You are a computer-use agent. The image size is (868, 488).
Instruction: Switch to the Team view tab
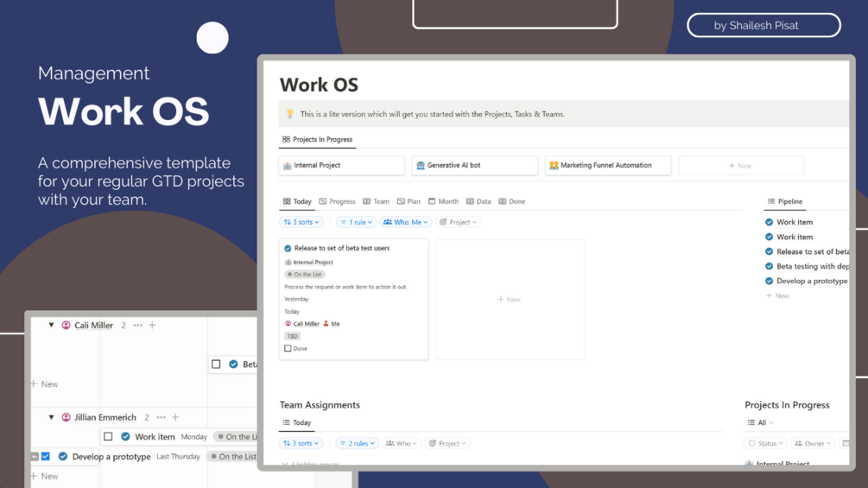(377, 201)
